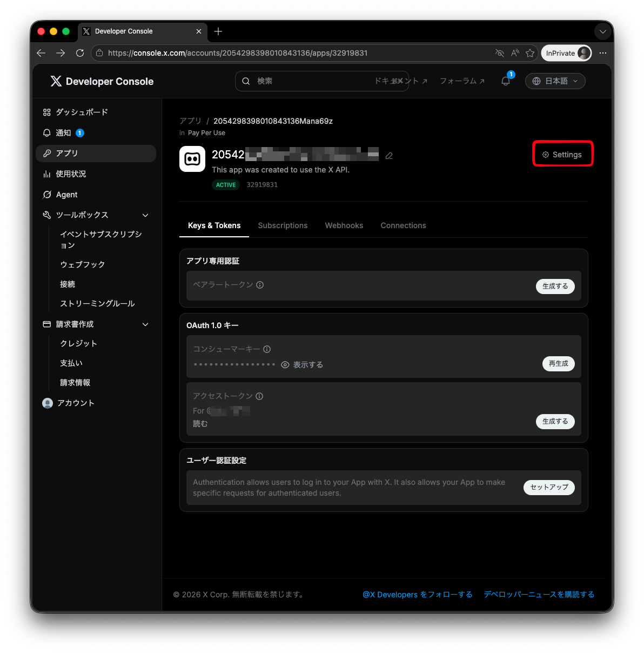
Task: Click the ACTIVE status badge
Action: (226, 185)
